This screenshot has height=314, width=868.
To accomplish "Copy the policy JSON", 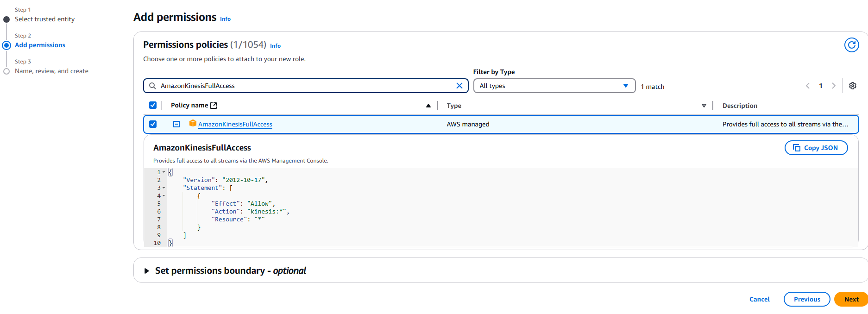I will click(x=816, y=148).
